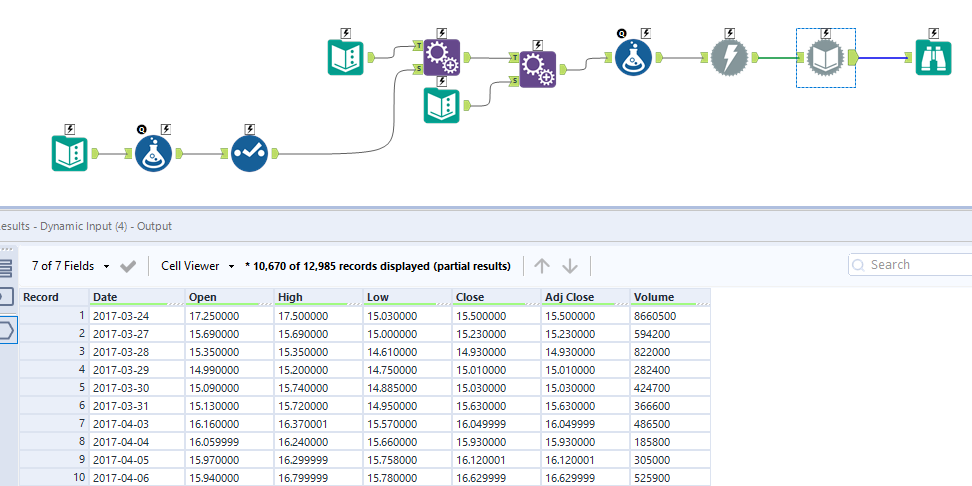
Task: Select the top Input Data tool
Action: pos(345,58)
